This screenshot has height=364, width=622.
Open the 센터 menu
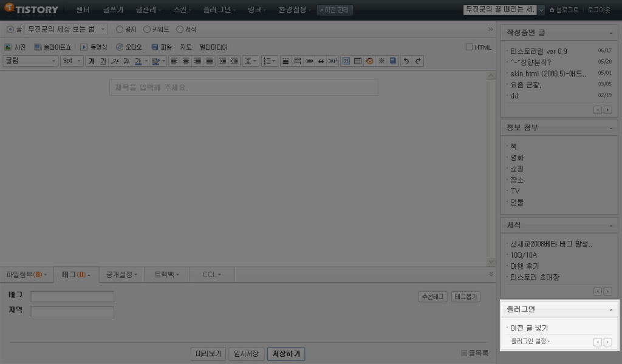click(x=83, y=10)
